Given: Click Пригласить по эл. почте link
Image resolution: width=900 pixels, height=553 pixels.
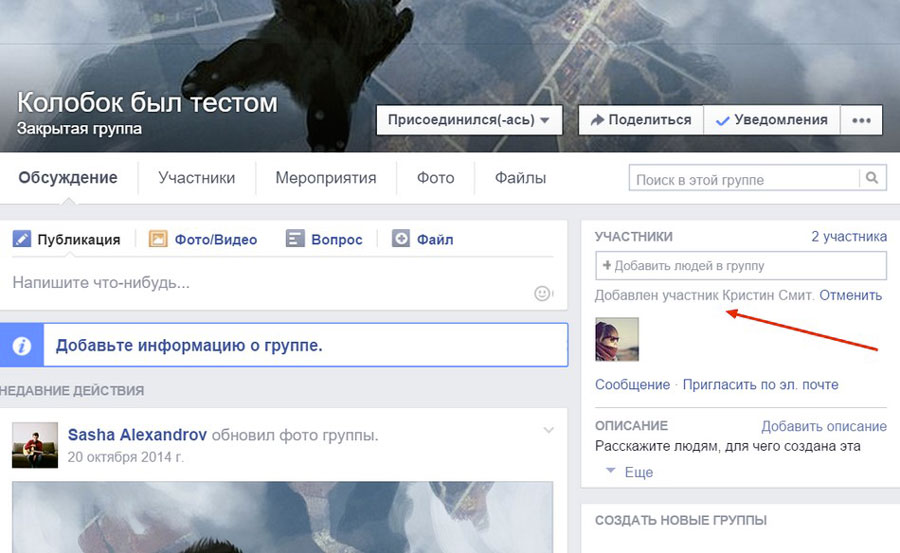Looking at the screenshot, I should (x=761, y=385).
